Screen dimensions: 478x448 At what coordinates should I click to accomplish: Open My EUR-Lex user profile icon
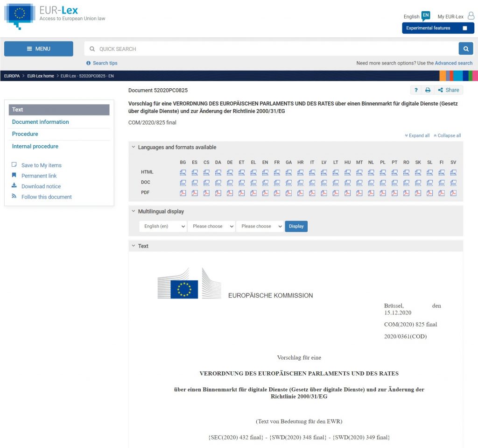pos(471,16)
